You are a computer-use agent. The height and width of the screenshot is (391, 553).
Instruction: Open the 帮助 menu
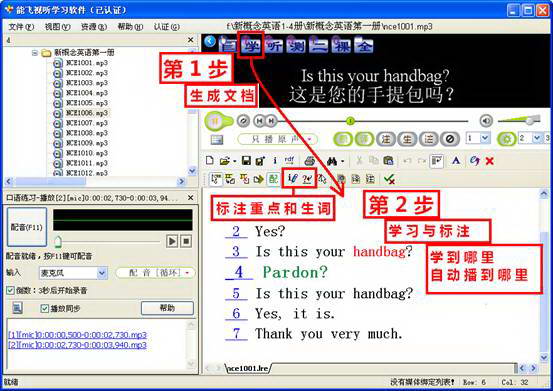pyautogui.click(x=130, y=27)
